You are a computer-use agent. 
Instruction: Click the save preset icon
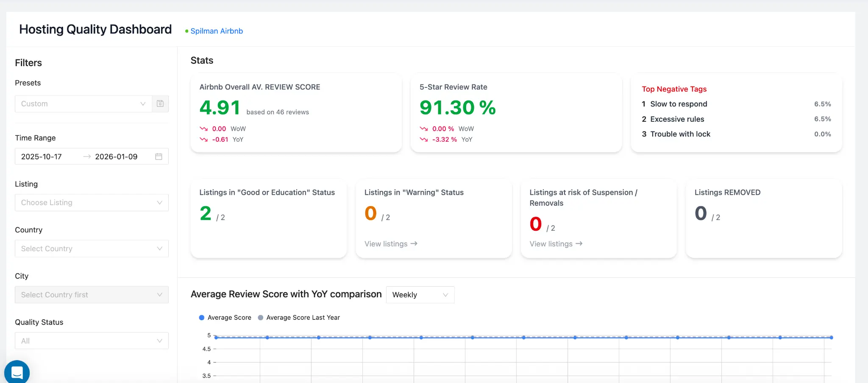tap(160, 103)
